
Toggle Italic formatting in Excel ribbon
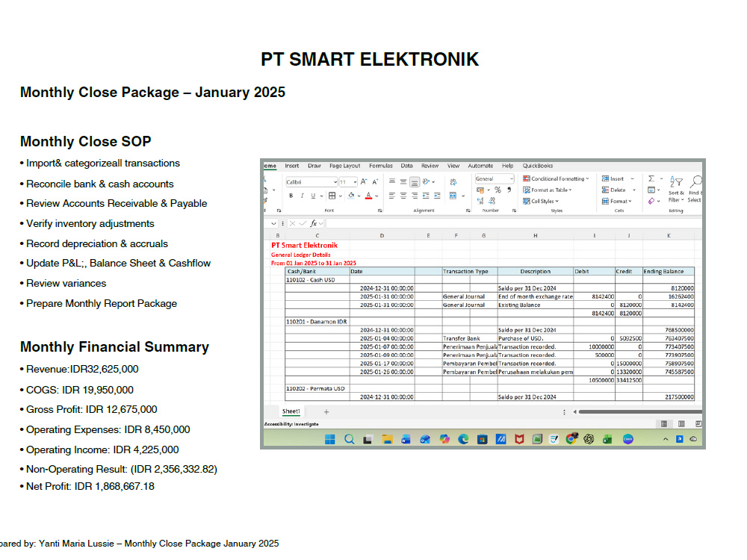pyautogui.click(x=302, y=196)
